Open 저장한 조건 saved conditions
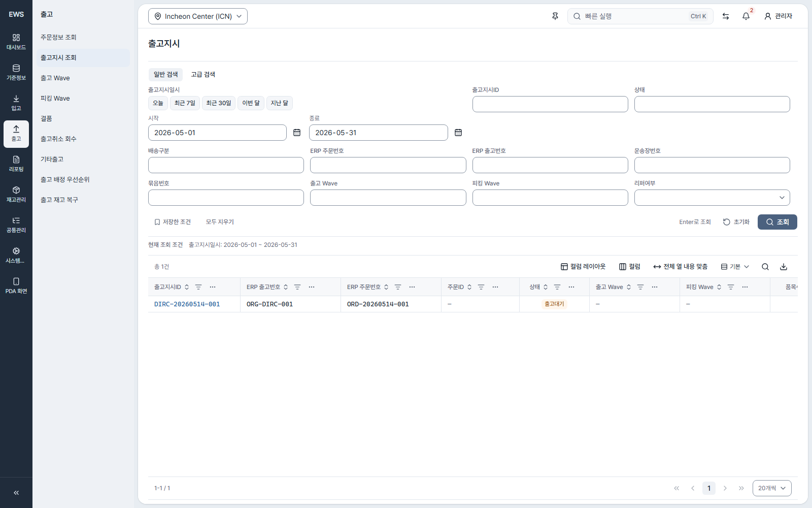812x508 pixels. click(173, 222)
